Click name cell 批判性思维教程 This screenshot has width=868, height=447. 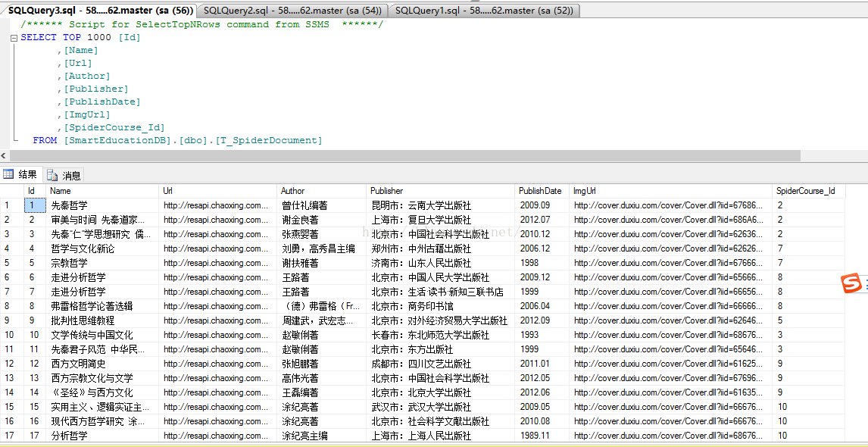click(x=102, y=320)
